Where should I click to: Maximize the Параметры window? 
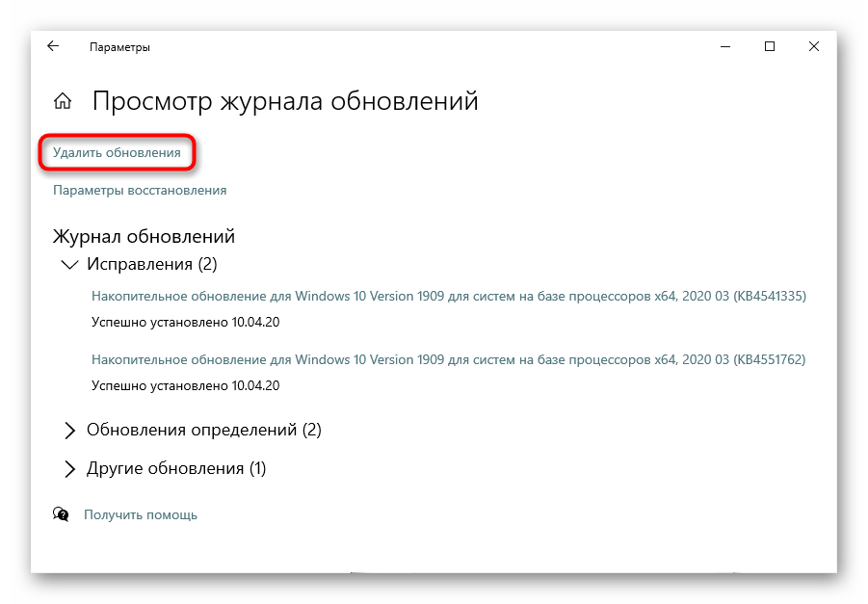(x=769, y=46)
